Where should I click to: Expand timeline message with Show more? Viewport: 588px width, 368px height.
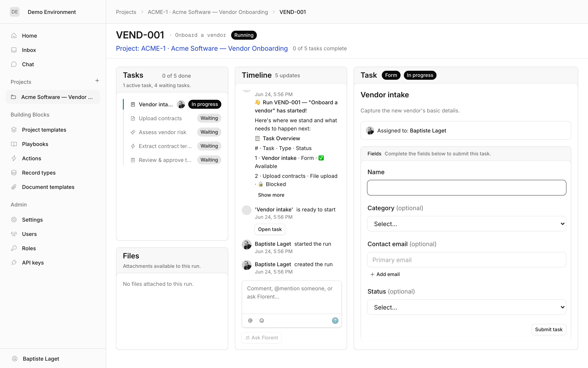[x=271, y=195]
